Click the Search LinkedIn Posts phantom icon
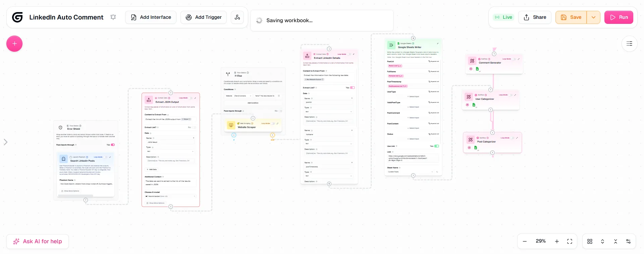The width and height of the screenshot is (644, 254). (64, 159)
